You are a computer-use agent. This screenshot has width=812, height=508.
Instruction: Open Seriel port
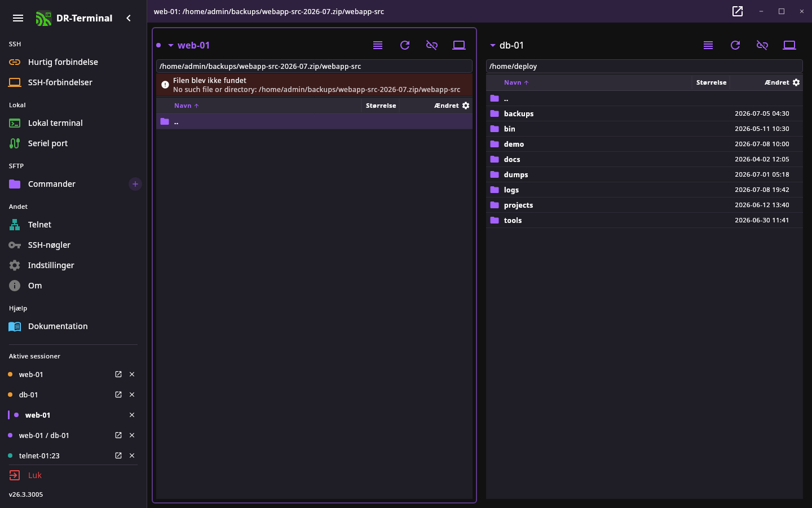point(73,143)
